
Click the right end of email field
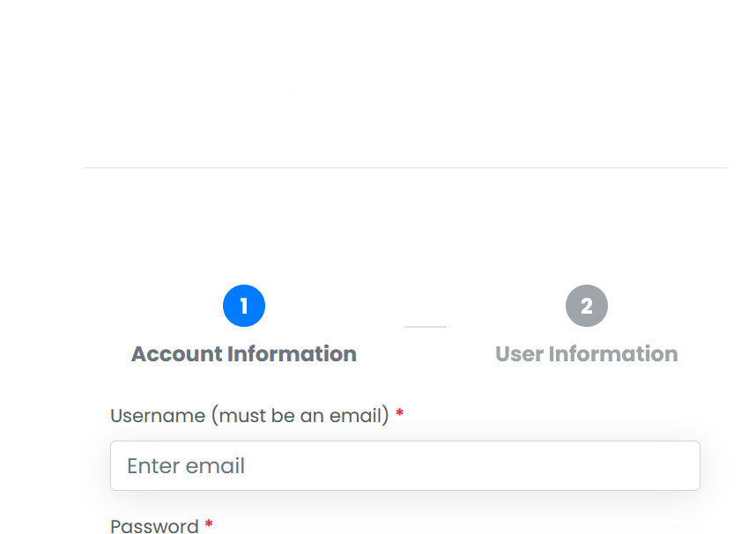coord(683,465)
